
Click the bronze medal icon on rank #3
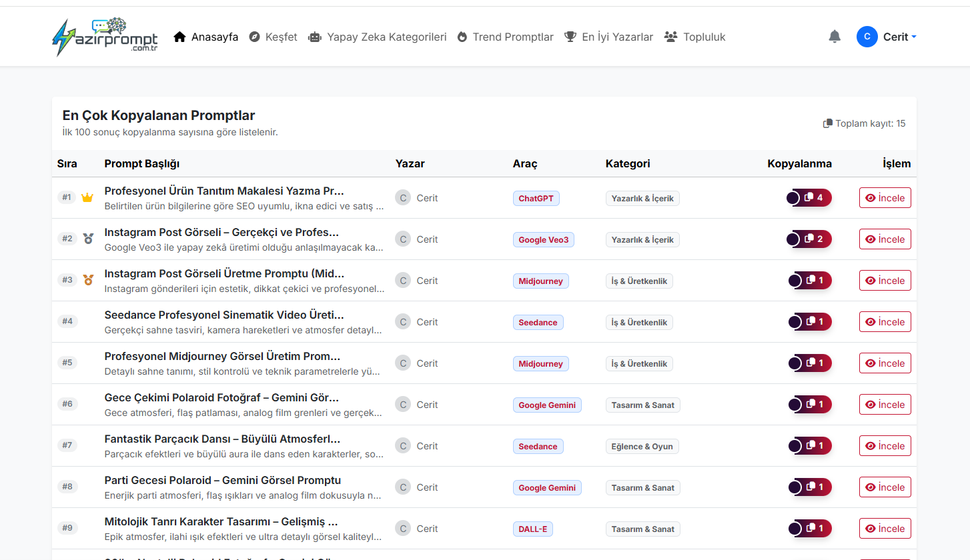(x=88, y=280)
